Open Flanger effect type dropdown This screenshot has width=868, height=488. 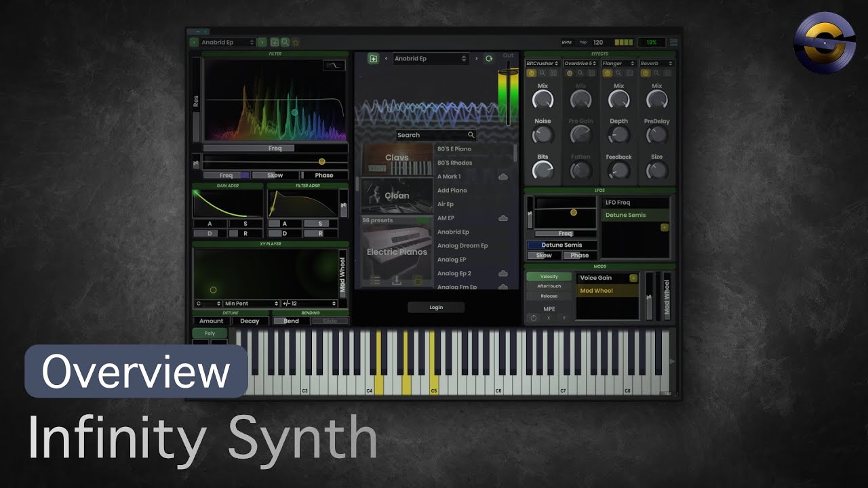618,64
